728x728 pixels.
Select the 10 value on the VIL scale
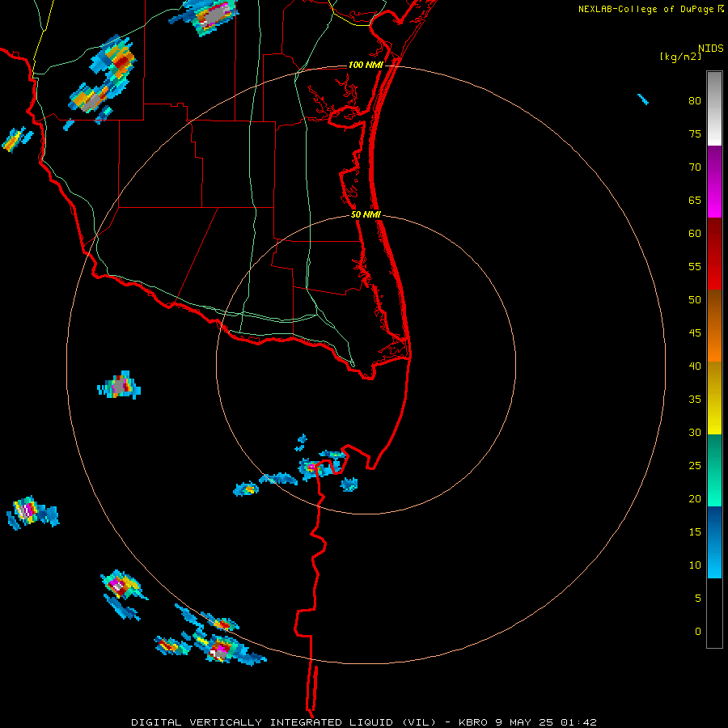click(x=695, y=565)
